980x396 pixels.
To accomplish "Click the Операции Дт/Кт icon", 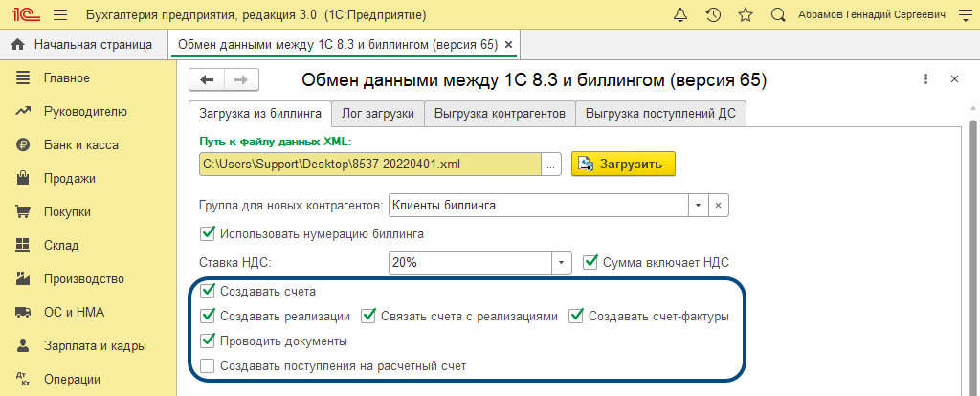I will point(23,379).
